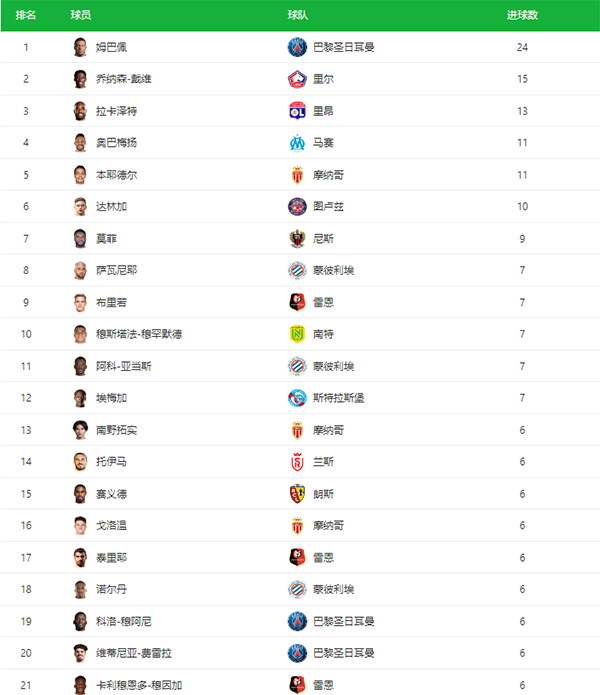
Task: Click the Lille club logo
Action: [x=297, y=79]
